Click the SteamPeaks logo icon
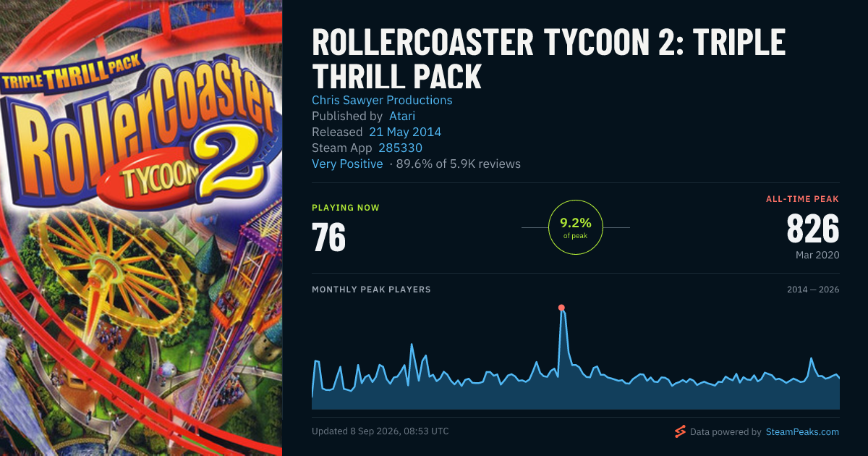This screenshot has width=868, height=456. point(680,431)
